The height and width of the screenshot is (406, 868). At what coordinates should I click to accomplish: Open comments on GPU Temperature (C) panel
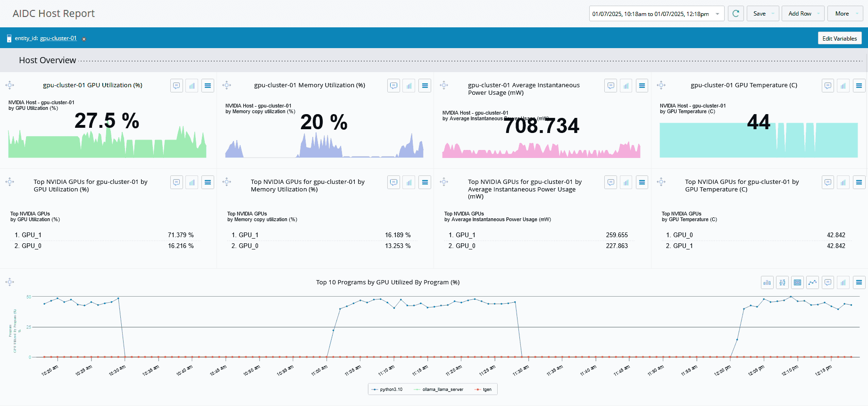pos(828,85)
